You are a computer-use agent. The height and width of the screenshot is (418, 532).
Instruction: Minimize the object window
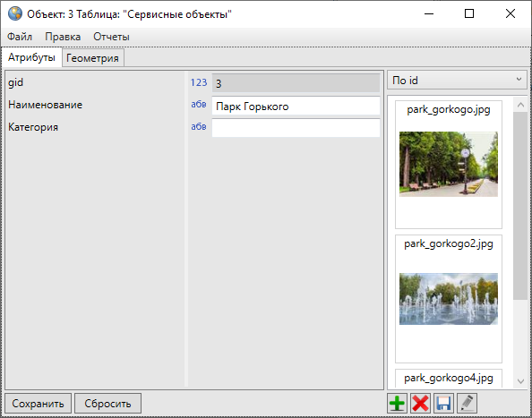click(429, 14)
